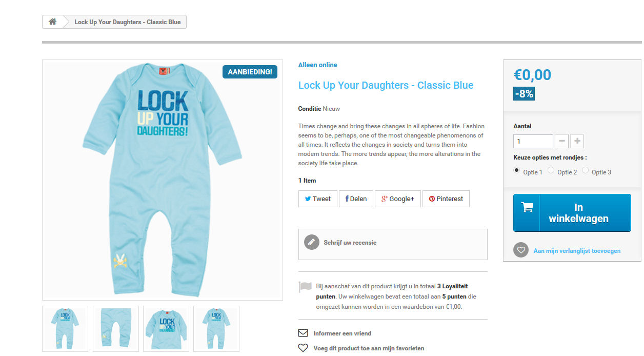Click the Aantal quantity input field
Screen dimensions: 644x356
[533, 141]
